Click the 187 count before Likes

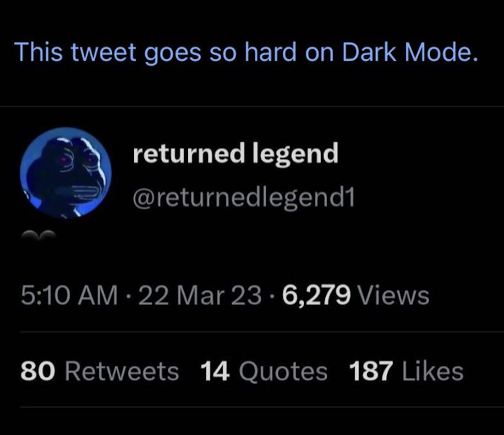[x=371, y=371]
